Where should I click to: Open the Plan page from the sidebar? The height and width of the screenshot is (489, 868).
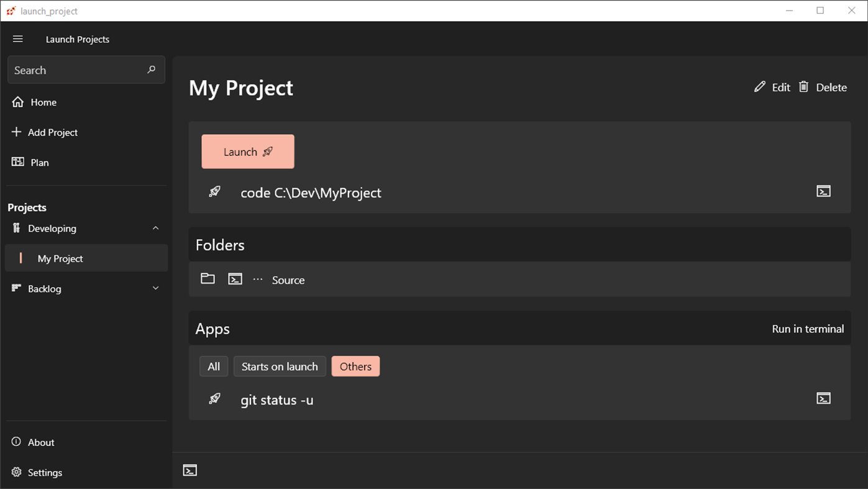(x=40, y=162)
